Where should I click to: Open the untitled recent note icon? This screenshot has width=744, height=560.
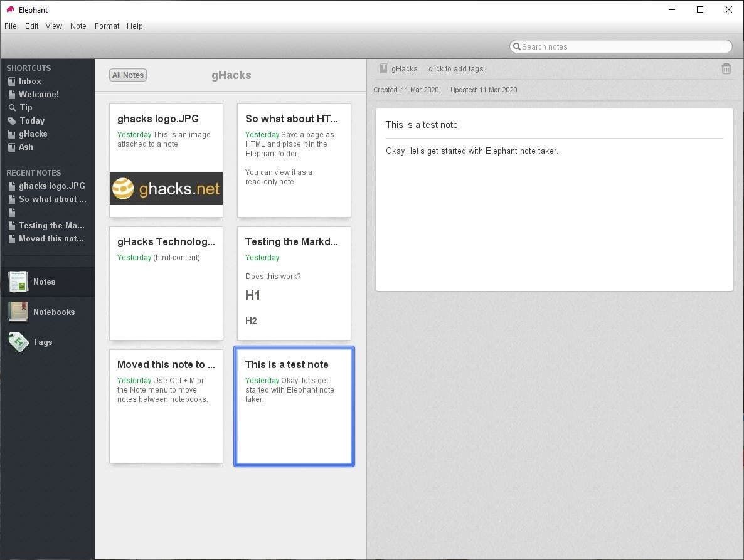(x=12, y=213)
